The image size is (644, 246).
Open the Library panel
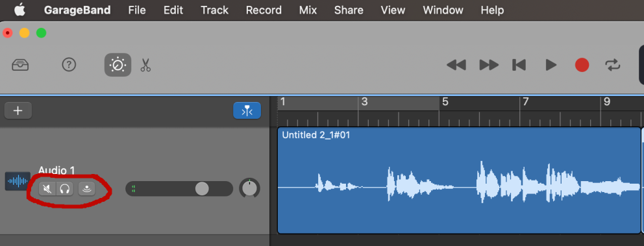[20, 65]
